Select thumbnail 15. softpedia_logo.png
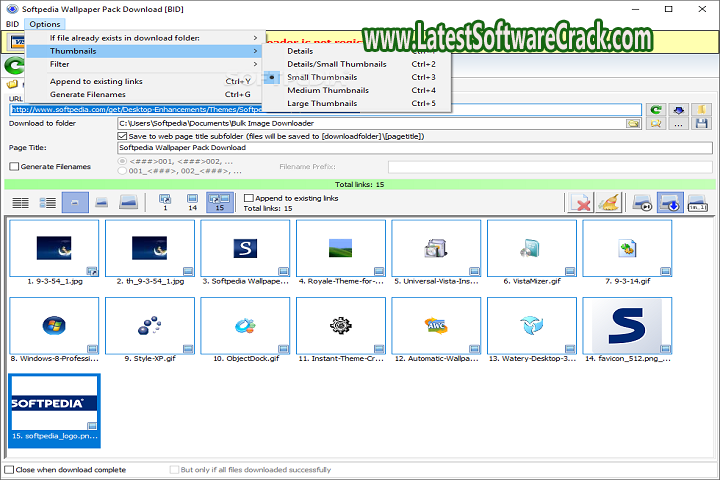The image size is (720, 480). click(x=54, y=410)
